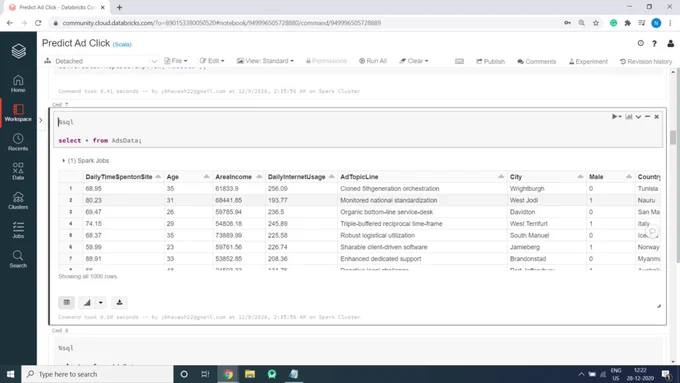Open the Comments panel

536,62
